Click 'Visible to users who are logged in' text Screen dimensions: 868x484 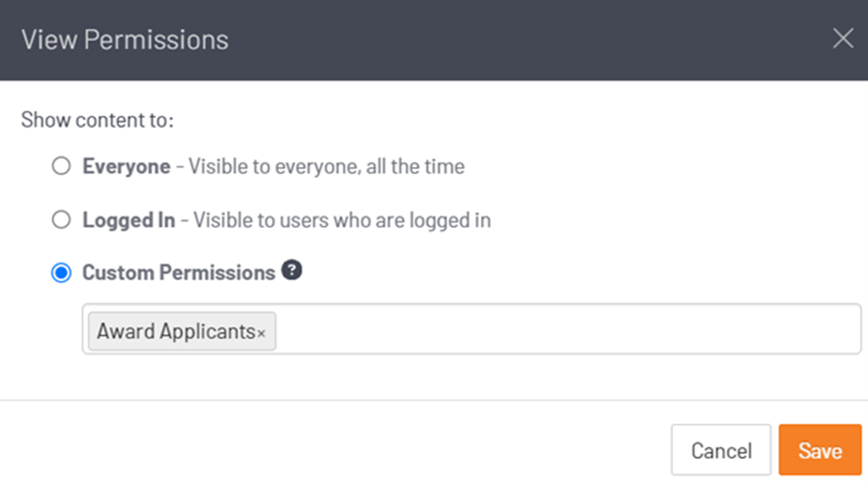342,220
